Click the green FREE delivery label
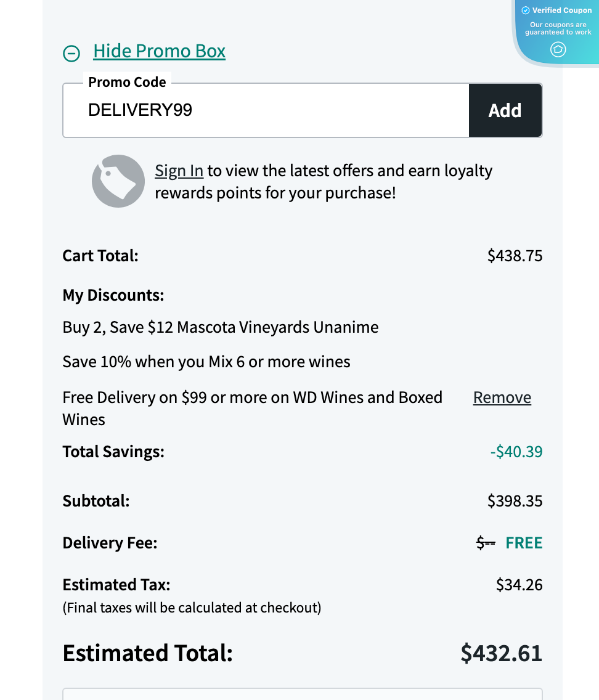 point(524,543)
